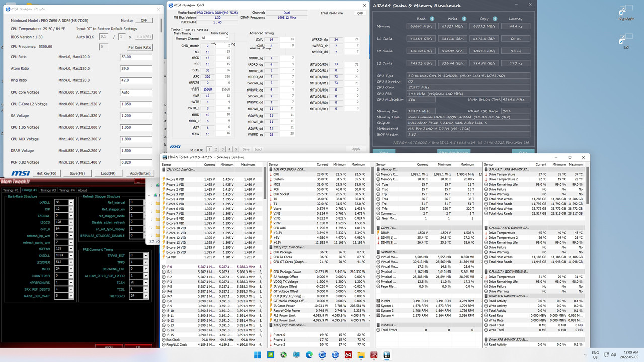Open the LG desktop shortcut
Image resolution: width=644 pixels, height=362 pixels.
click(625, 40)
